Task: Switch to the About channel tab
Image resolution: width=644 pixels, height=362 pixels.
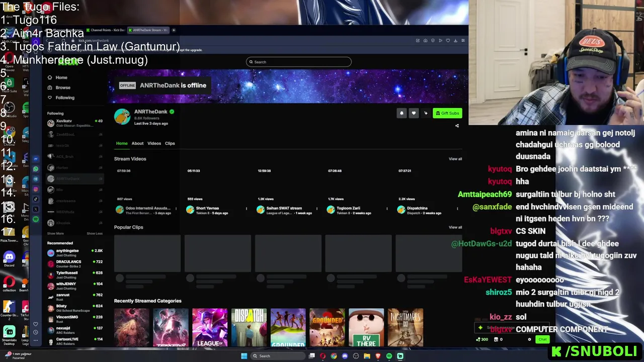Action: (137, 143)
